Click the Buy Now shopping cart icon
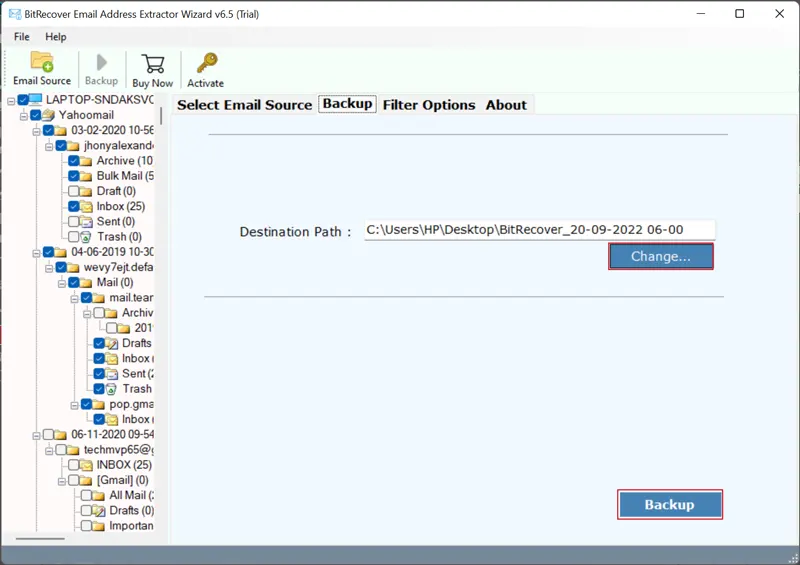 tap(153, 65)
